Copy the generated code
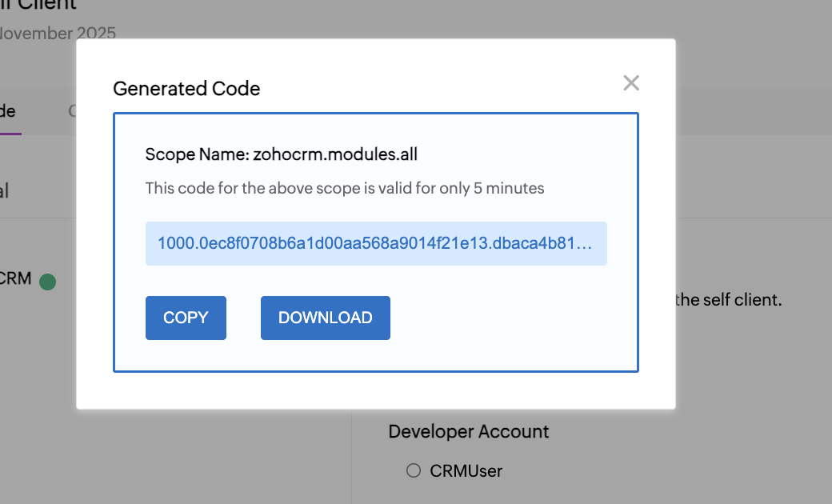Image resolution: width=832 pixels, height=504 pixels. (x=186, y=318)
